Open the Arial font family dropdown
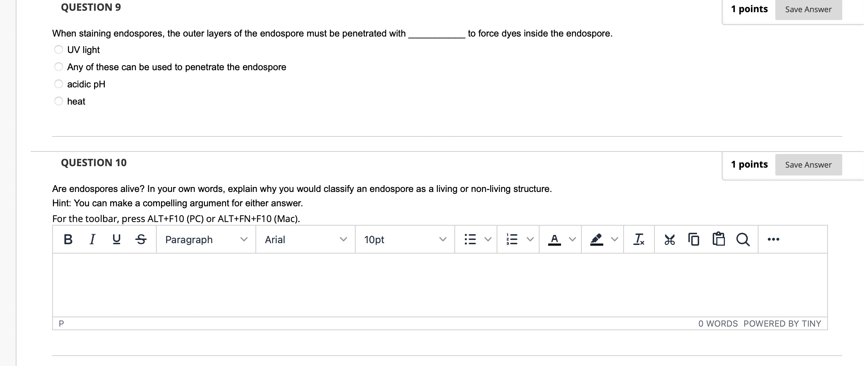This screenshot has width=868, height=366. [x=306, y=239]
